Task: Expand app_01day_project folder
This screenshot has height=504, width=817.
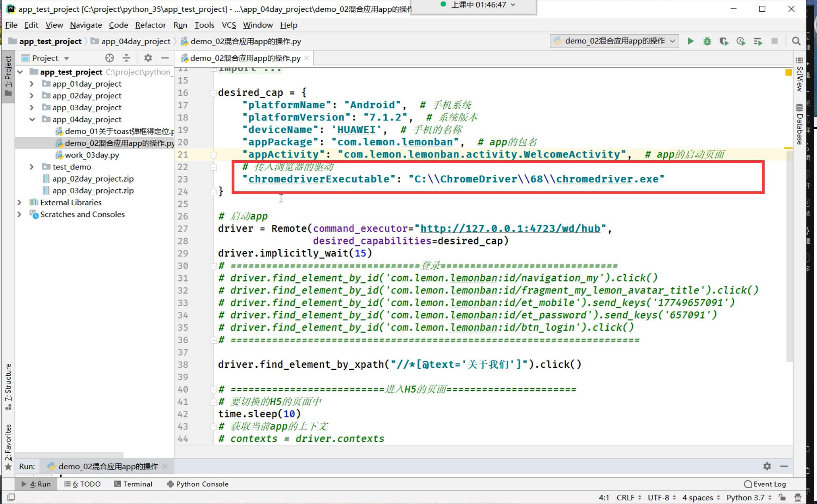Action: pos(32,84)
